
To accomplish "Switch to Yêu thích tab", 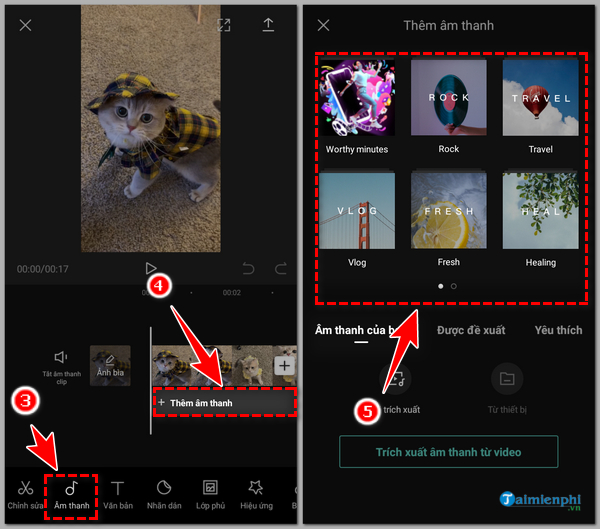I will click(558, 330).
